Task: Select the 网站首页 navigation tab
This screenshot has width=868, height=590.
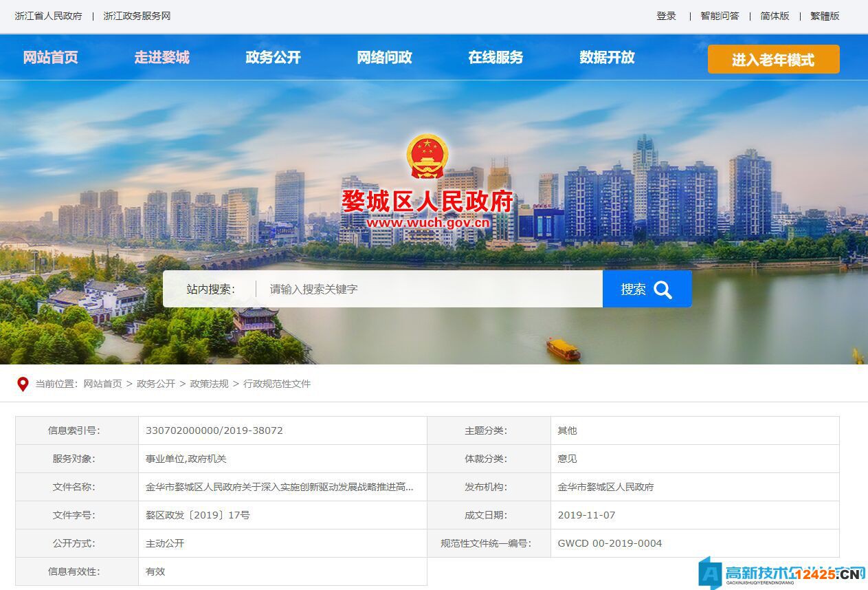Action: tap(50, 58)
